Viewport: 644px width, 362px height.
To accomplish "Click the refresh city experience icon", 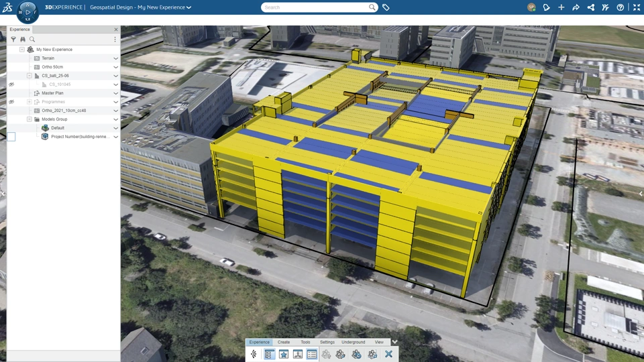I will point(356,354).
